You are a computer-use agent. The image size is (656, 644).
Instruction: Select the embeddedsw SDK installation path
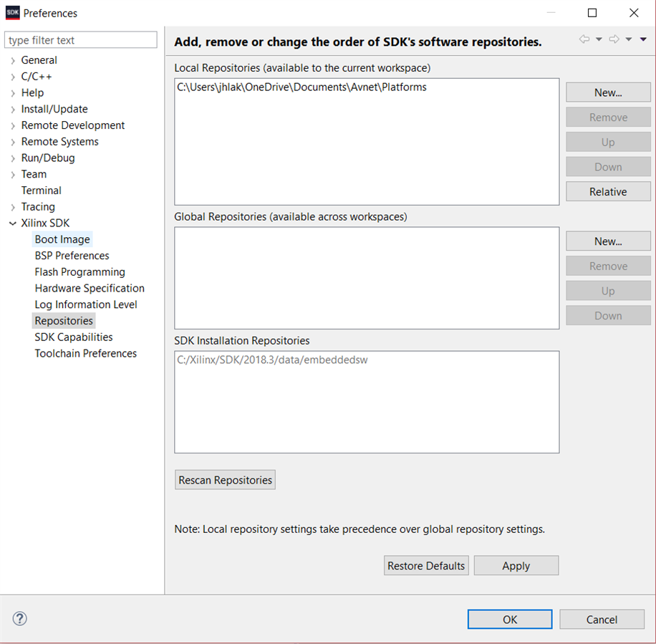(272, 360)
